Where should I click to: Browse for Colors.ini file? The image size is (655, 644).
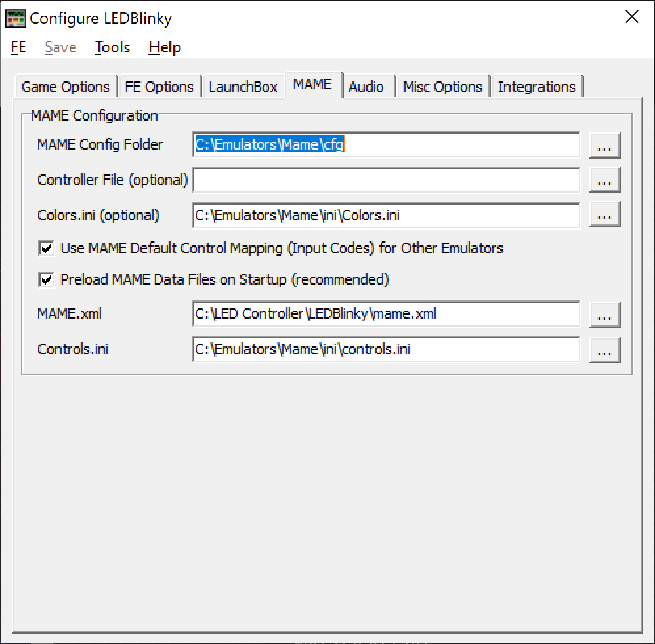pos(604,214)
